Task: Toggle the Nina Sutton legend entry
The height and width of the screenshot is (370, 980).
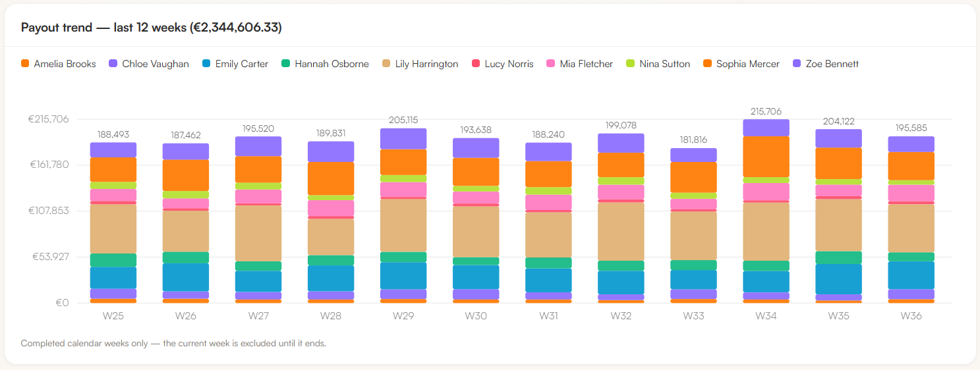Action: click(x=658, y=64)
